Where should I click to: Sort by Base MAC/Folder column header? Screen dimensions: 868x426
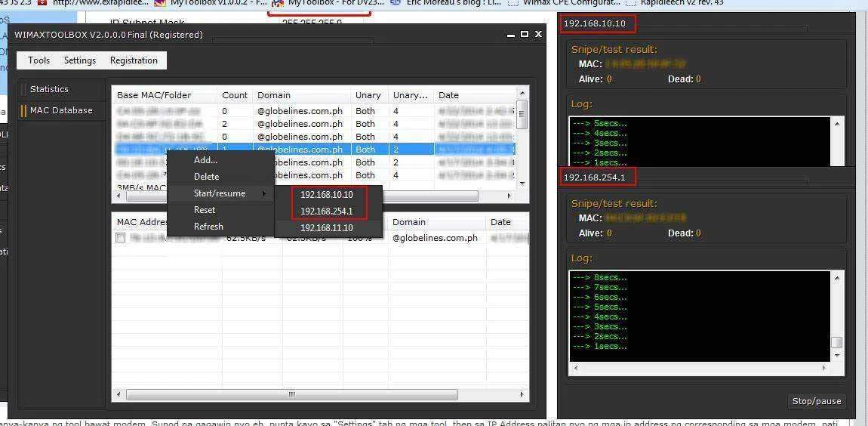(x=165, y=95)
